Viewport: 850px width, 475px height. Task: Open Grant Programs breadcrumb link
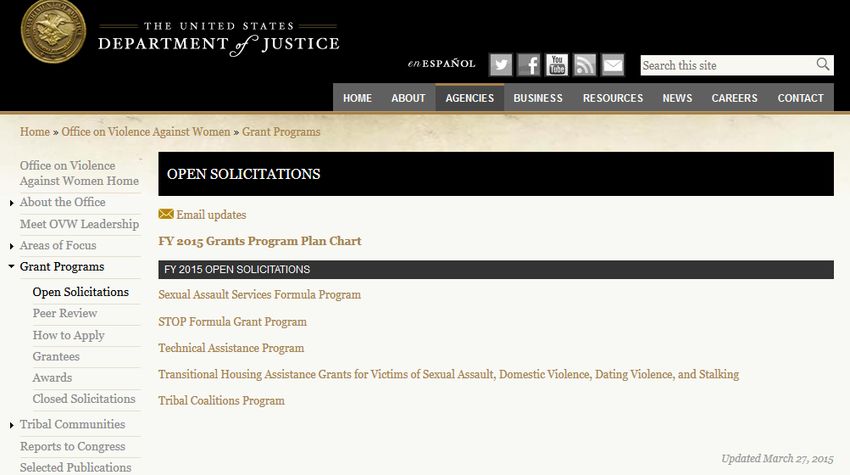coord(281,132)
